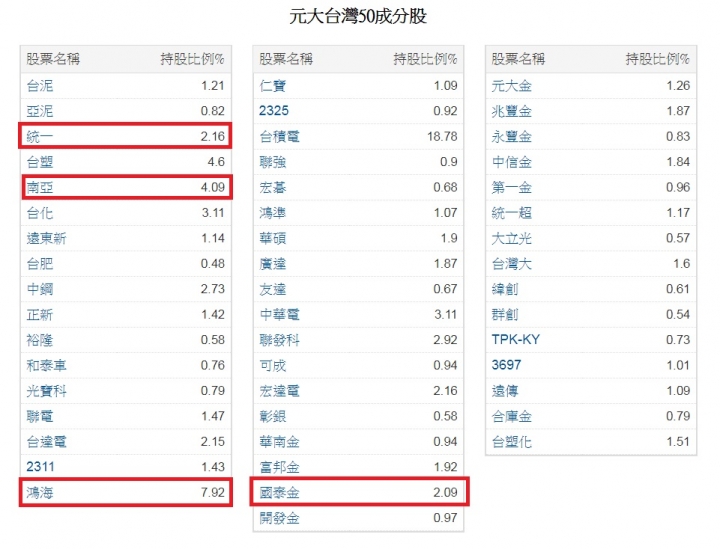Screen dimensions: 720x549
Task: Open the 華南金 stock link
Action: coord(279,442)
